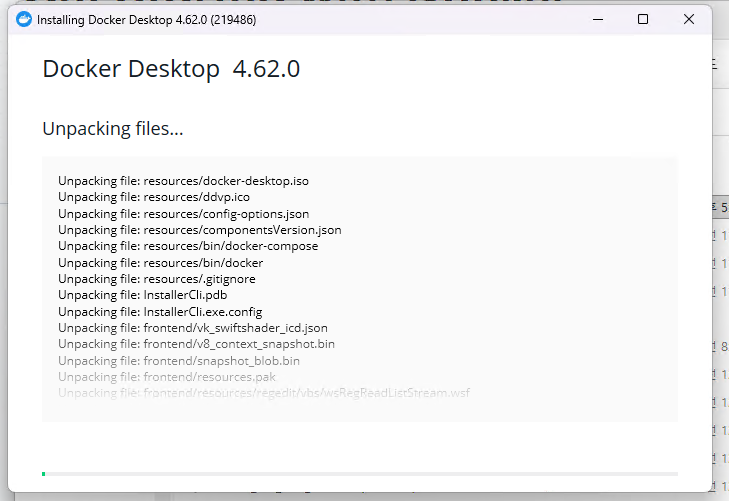
Task: Click the InstallerCli.pdb log entry
Action: pyautogui.click(x=135, y=295)
